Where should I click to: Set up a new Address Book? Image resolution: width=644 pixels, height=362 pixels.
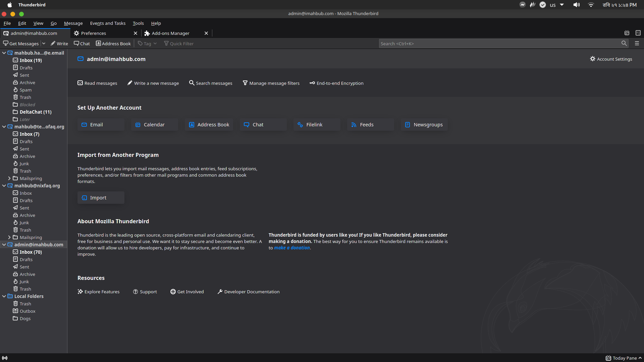pyautogui.click(x=209, y=125)
